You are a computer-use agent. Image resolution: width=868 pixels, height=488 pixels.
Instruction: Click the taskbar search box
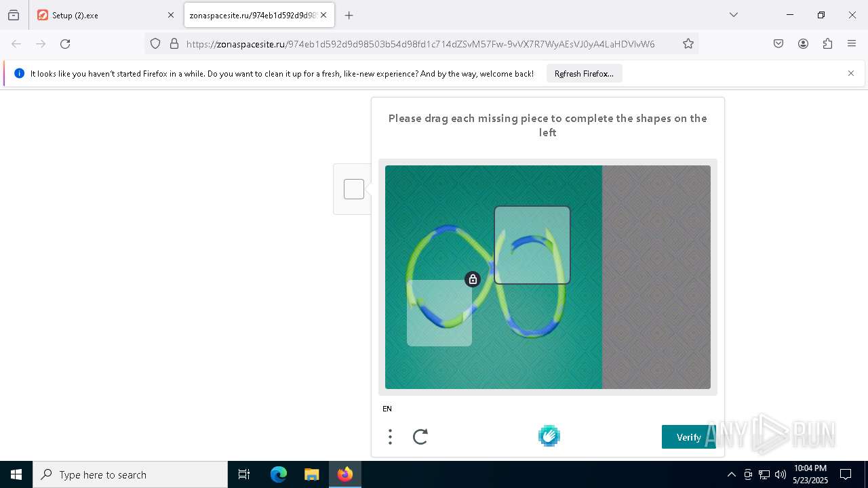(x=130, y=474)
